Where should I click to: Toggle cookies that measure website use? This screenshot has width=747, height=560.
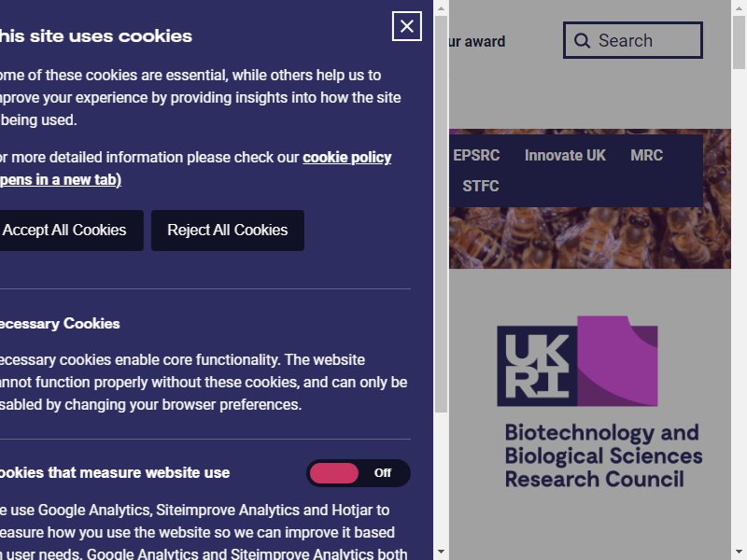tap(358, 473)
